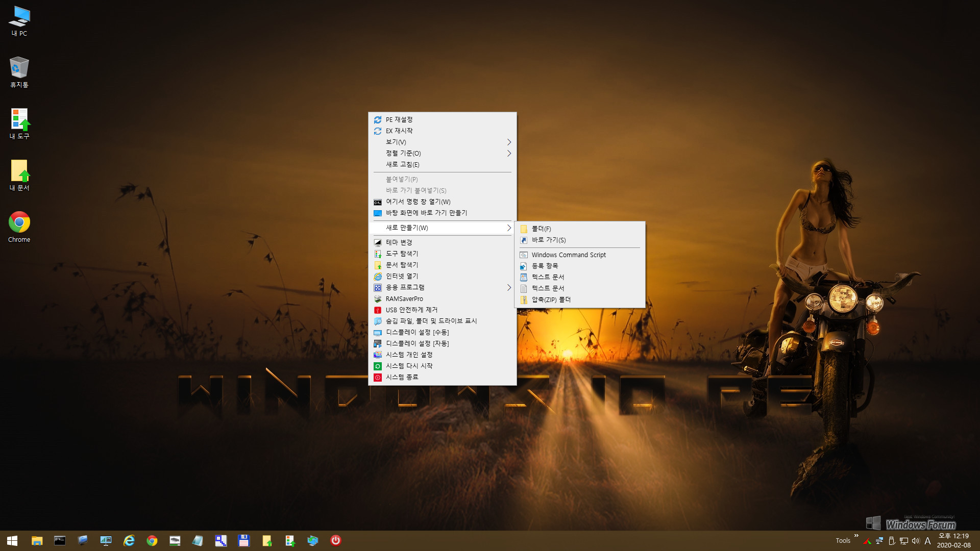The height and width of the screenshot is (551, 980).
Task: Select EX 재시작 in context menu
Action: [x=442, y=131]
